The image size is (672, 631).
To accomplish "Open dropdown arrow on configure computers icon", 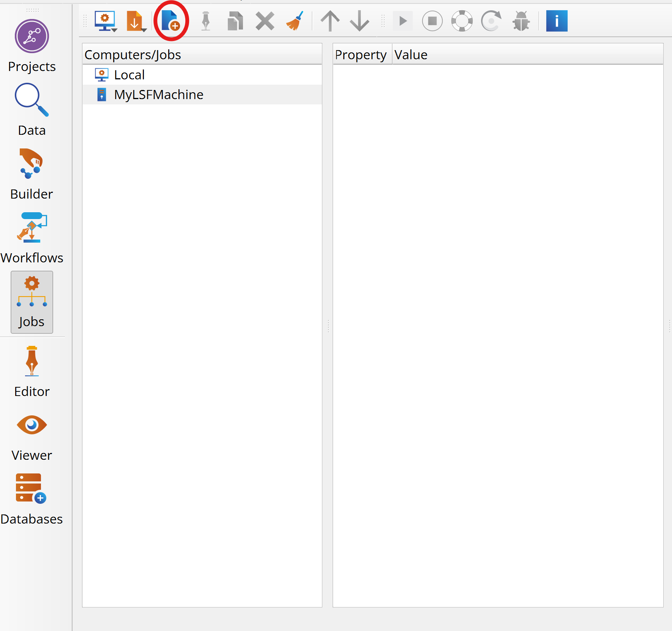I will (x=114, y=30).
